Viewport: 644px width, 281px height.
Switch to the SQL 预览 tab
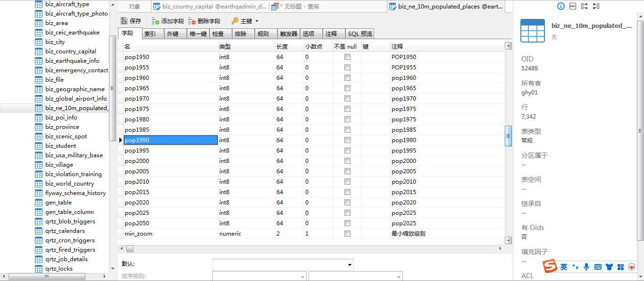360,34
